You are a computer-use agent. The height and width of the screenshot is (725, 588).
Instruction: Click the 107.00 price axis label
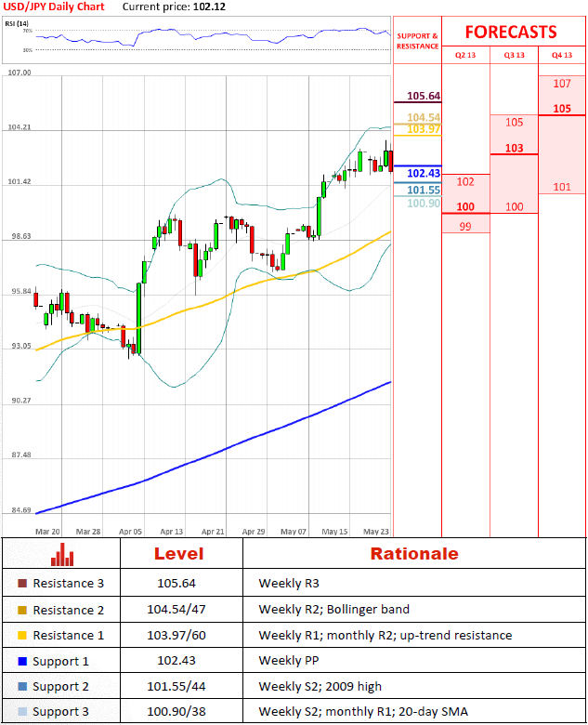[20, 72]
